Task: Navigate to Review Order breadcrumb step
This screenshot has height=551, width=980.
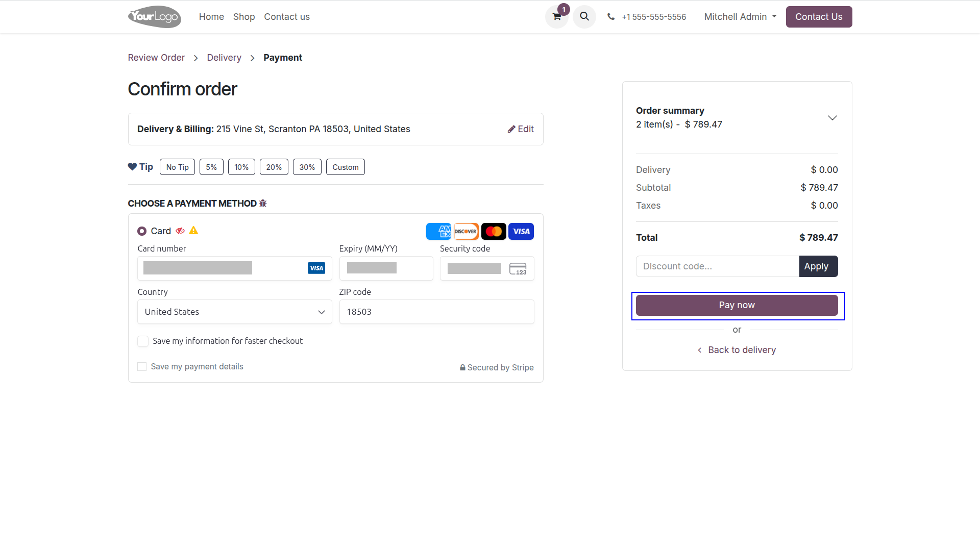Action: [156, 58]
